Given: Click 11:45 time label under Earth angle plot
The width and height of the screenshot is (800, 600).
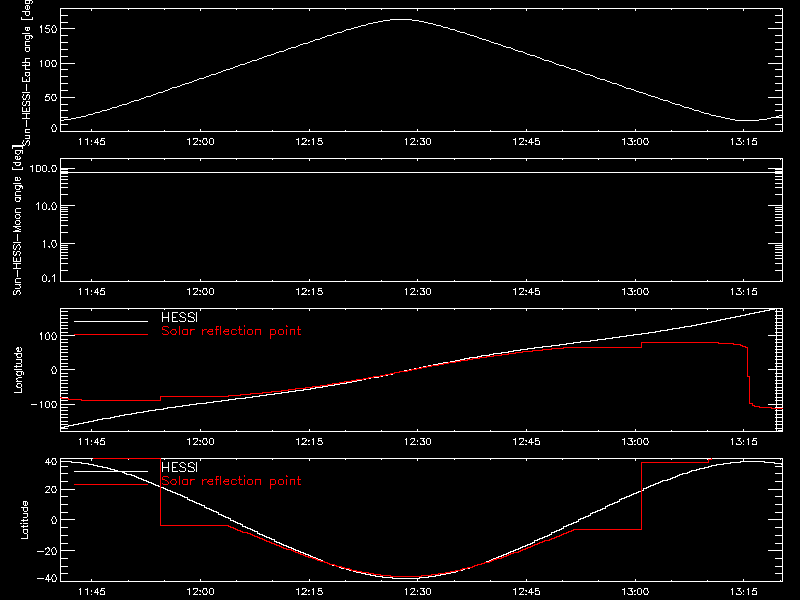Looking at the screenshot, I should [x=92, y=142].
